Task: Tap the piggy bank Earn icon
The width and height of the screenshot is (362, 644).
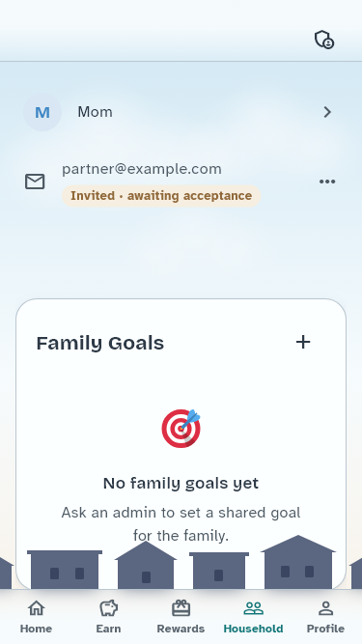Action: click(108, 608)
